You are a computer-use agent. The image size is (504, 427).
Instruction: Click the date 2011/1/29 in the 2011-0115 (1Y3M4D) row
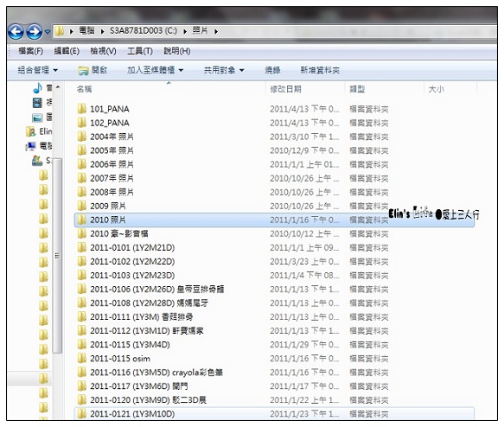pyautogui.click(x=290, y=344)
